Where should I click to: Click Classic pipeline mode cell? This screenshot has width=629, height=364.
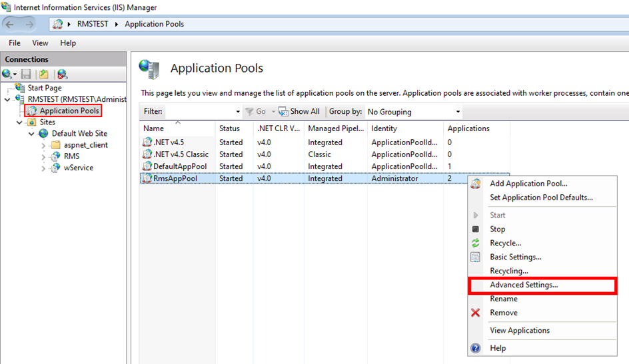319,154
